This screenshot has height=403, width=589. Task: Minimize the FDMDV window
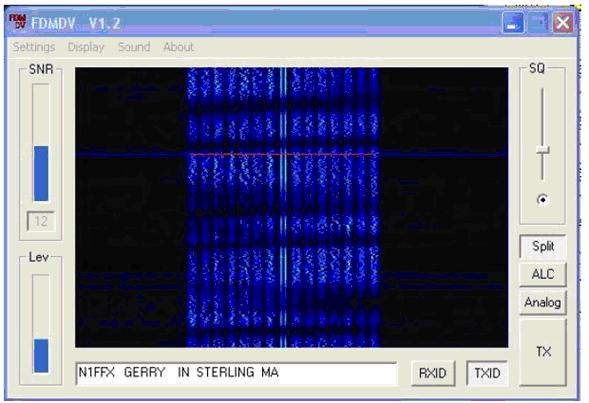[513, 23]
